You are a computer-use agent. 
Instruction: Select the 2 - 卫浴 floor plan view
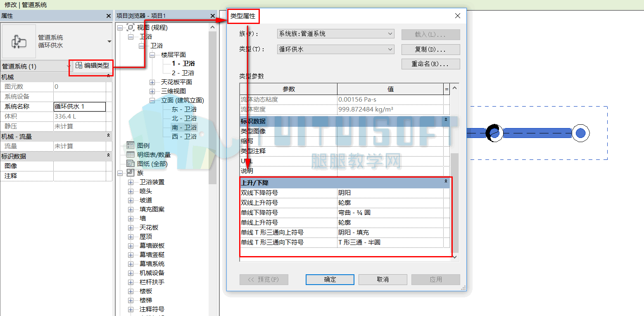coord(183,73)
